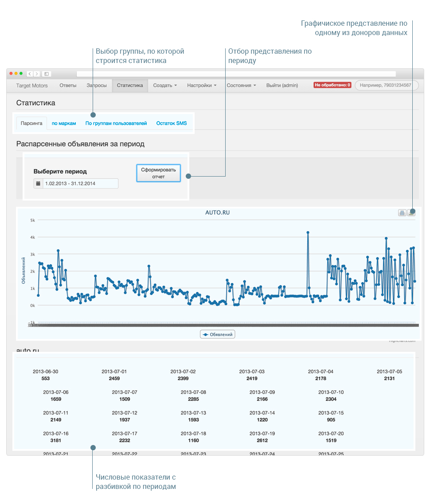The height and width of the screenshot is (504, 430).
Task: Click Выйти (admin) to log out
Action: [x=282, y=86]
